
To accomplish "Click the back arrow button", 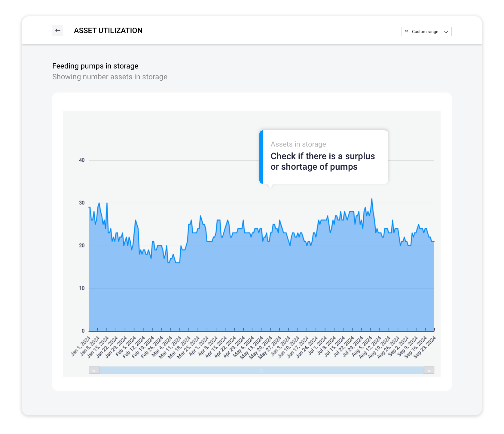I will coord(58,30).
